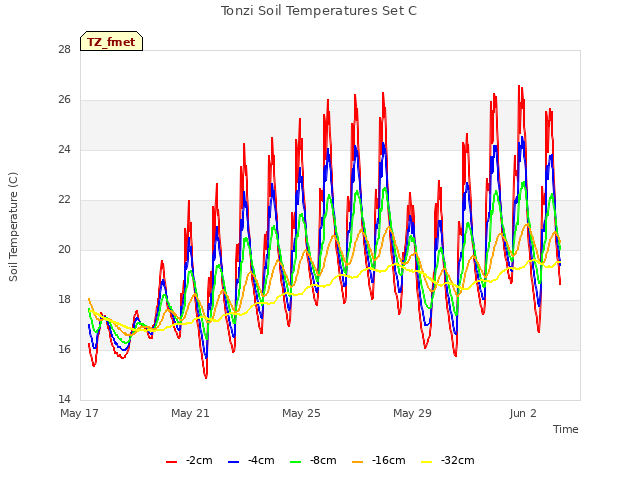This screenshot has width=640, height=480.
Task: Click the green -8cm legend swatch
Action: pyautogui.click(x=295, y=462)
